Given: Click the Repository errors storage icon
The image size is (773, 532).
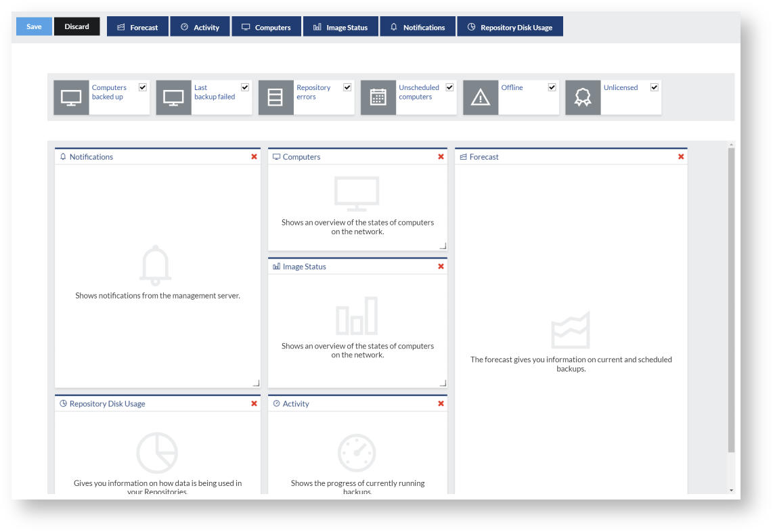Looking at the screenshot, I should (x=276, y=97).
